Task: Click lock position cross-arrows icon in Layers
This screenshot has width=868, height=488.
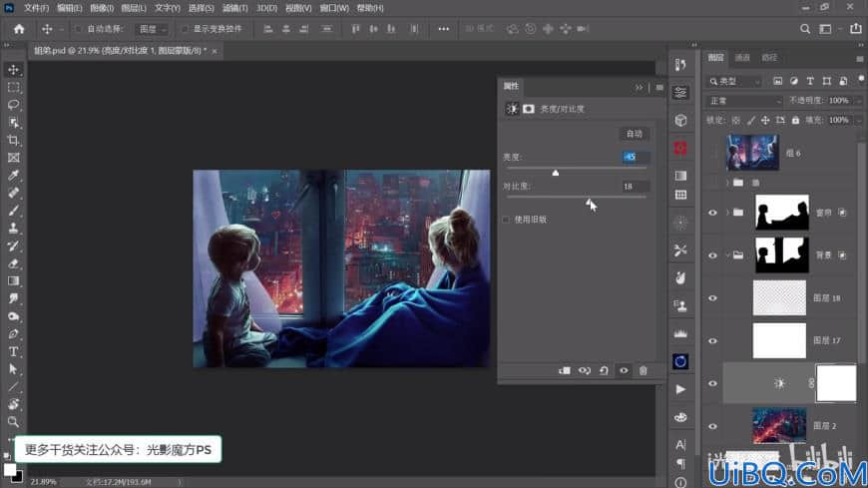Action: (x=765, y=120)
